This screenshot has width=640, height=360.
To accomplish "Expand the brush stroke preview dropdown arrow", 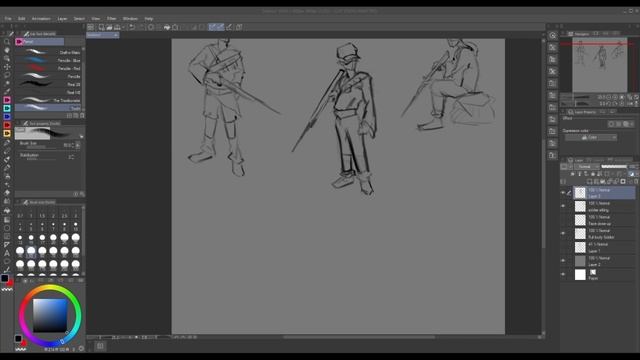I will (x=82, y=137).
